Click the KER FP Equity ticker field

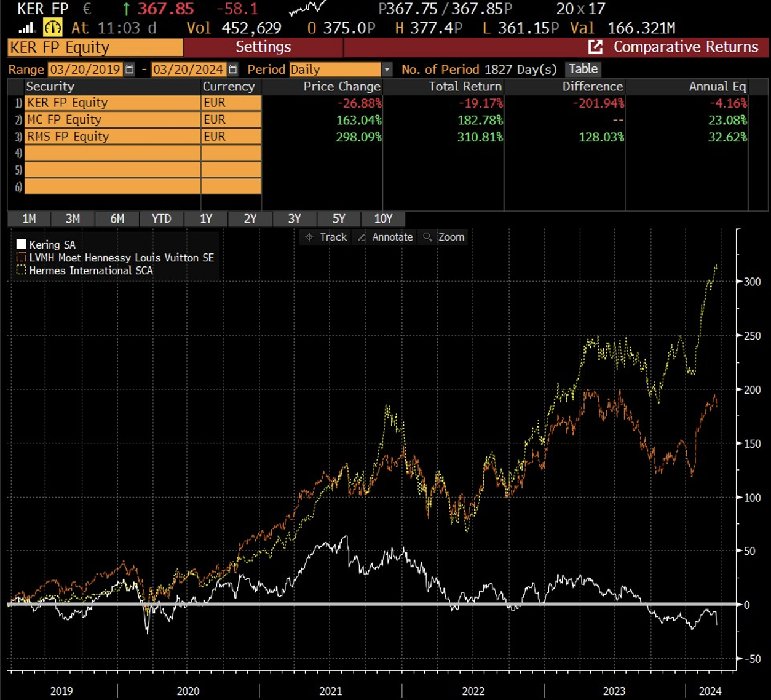coord(95,47)
